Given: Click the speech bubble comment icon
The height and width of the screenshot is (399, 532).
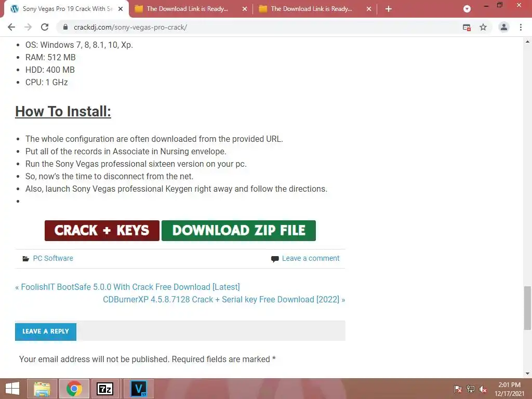Looking at the screenshot, I should pyautogui.click(x=275, y=259).
